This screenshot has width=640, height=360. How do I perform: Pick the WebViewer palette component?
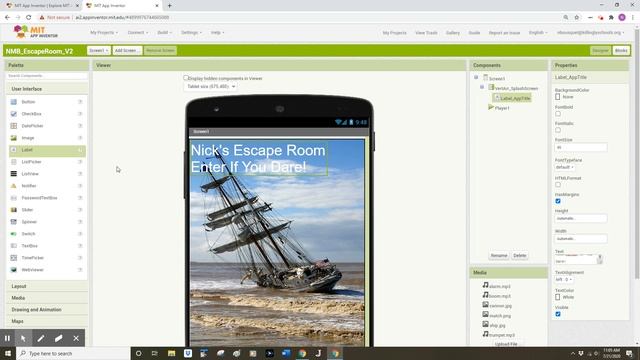click(x=47, y=270)
